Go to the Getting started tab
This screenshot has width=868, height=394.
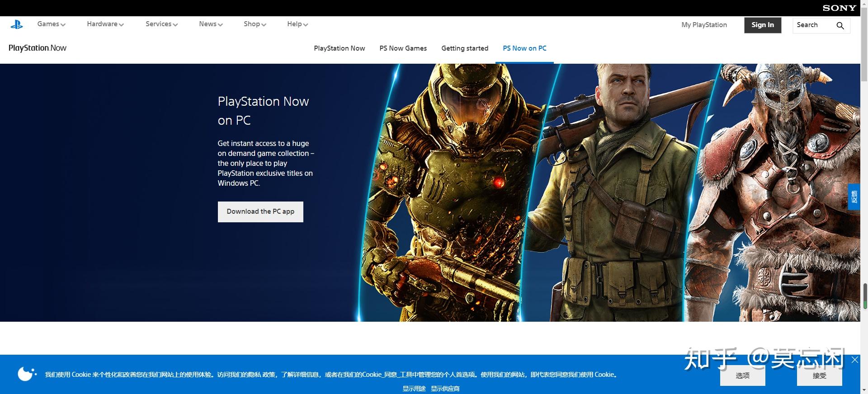[465, 48]
